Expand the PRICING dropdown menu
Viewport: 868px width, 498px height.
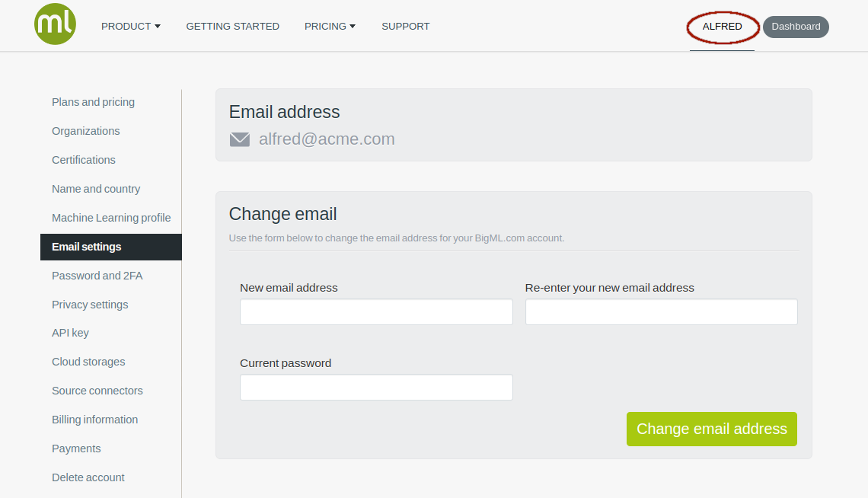330,27
